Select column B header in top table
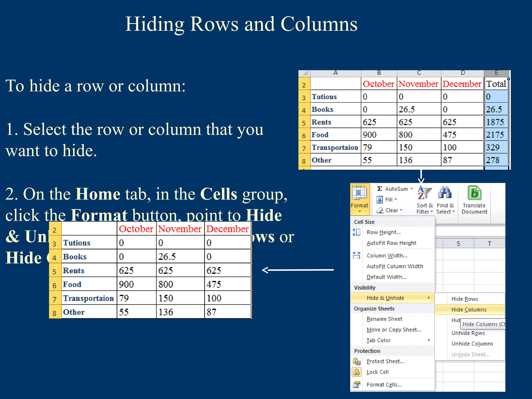The width and height of the screenshot is (532, 399). coord(379,73)
